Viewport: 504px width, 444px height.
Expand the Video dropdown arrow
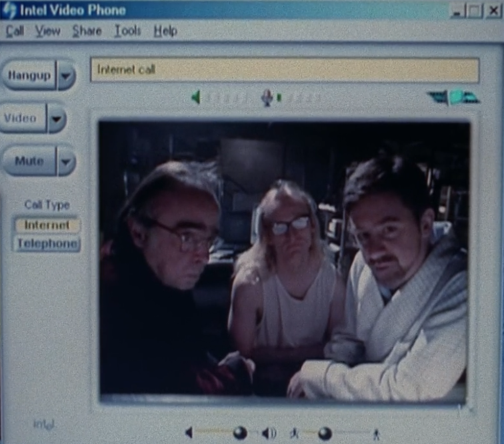click(x=57, y=119)
